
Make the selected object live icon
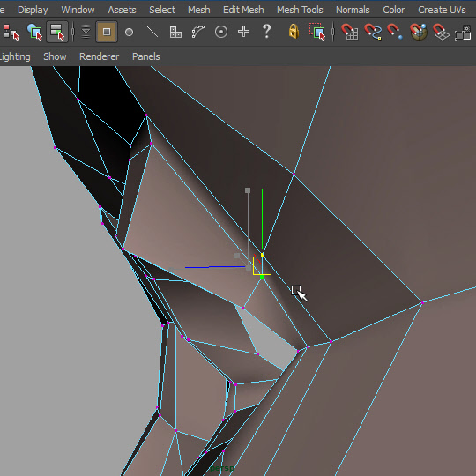463,33
